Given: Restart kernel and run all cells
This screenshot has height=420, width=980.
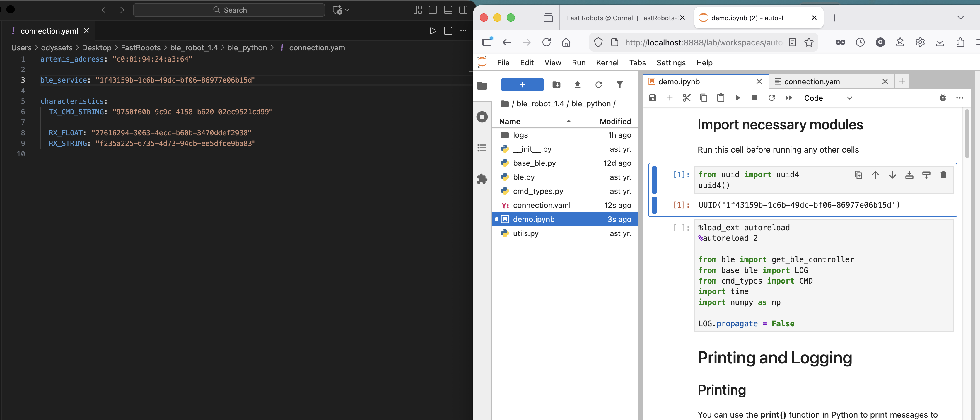Looking at the screenshot, I should point(789,98).
